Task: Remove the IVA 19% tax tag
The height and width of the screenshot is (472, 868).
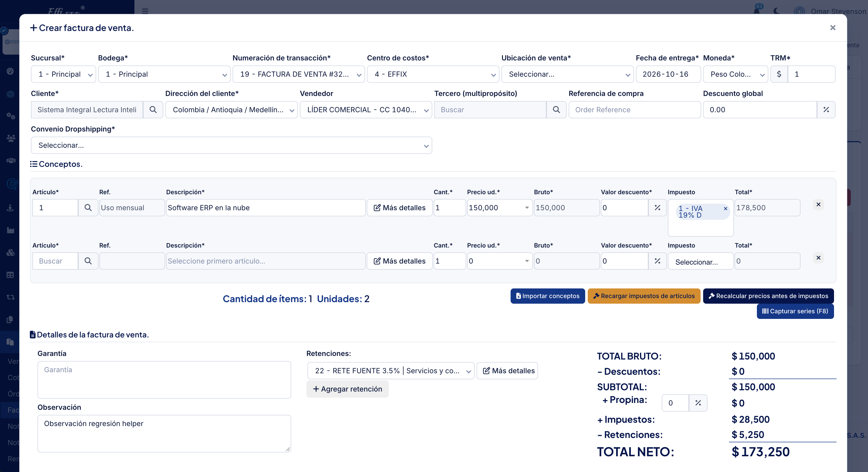Action: 725,208
